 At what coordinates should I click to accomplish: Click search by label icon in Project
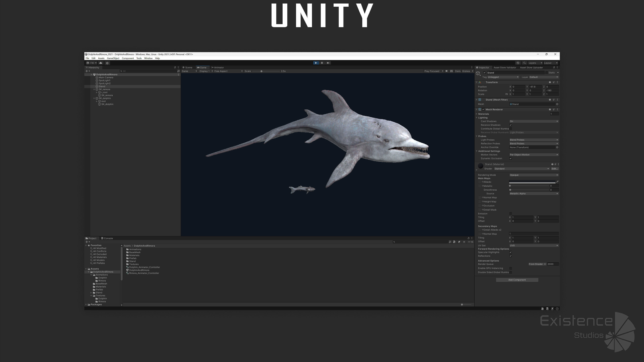tap(459, 242)
